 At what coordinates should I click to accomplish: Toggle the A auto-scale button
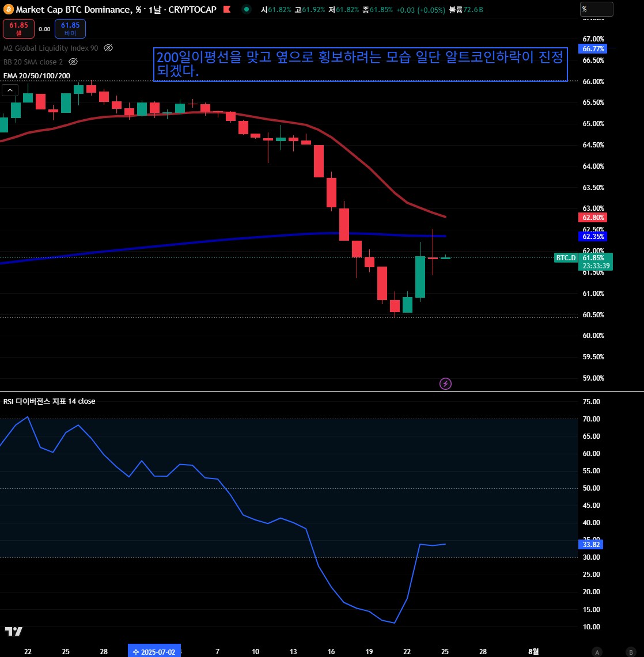[597, 652]
